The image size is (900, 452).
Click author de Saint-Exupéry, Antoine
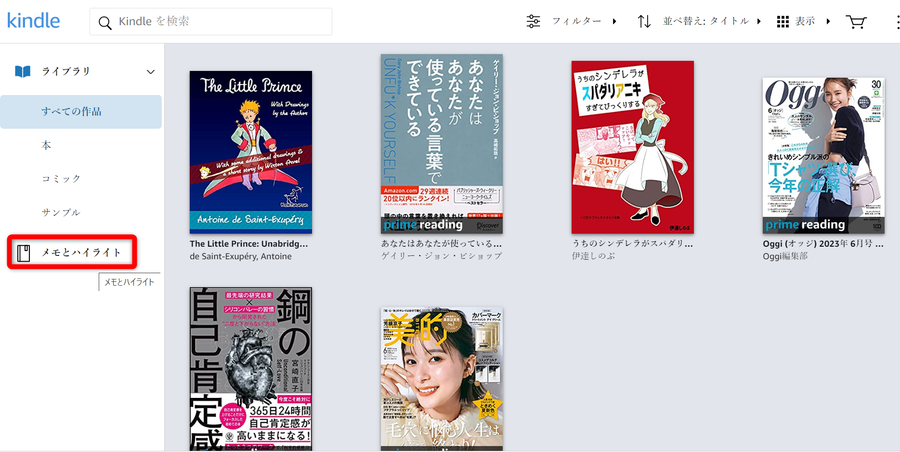(x=240, y=256)
